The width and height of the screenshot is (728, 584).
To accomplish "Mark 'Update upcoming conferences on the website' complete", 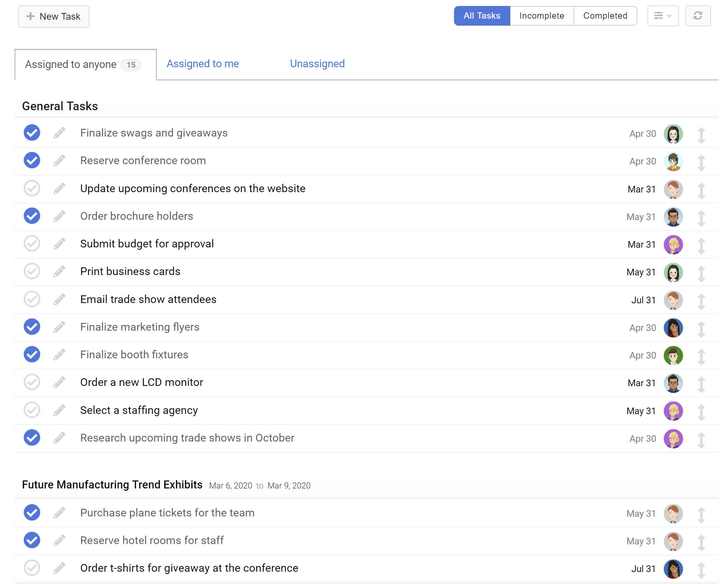I will tap(32, 188).
